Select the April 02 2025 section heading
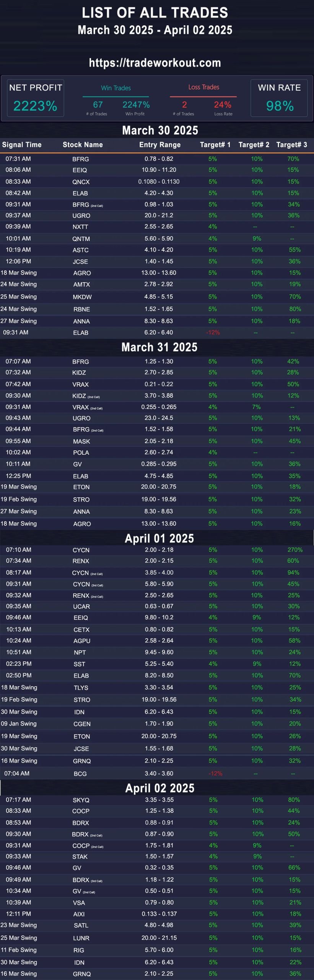The height and width of the screenshot is (980, 314). pyautogui.click(x=160, y=788)
